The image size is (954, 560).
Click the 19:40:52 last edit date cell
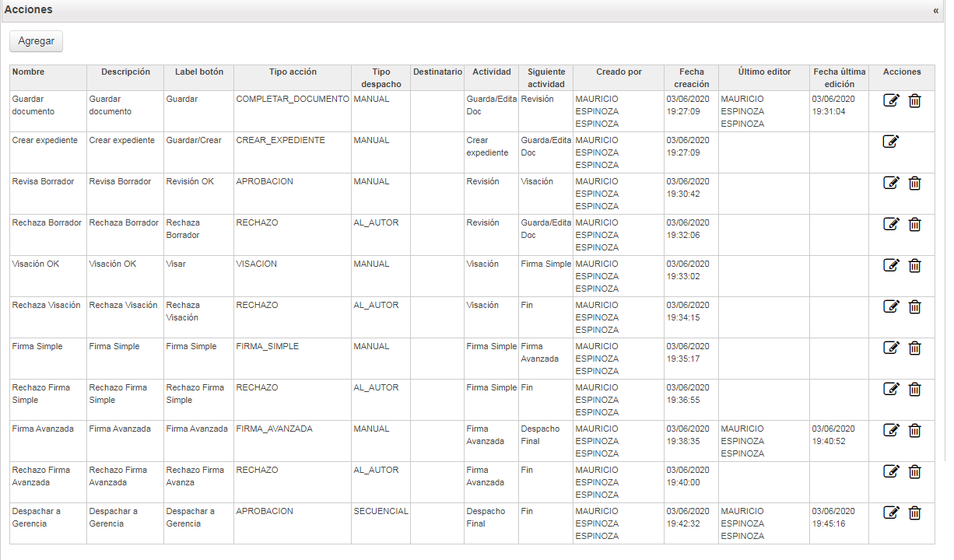tap(839, 441)
